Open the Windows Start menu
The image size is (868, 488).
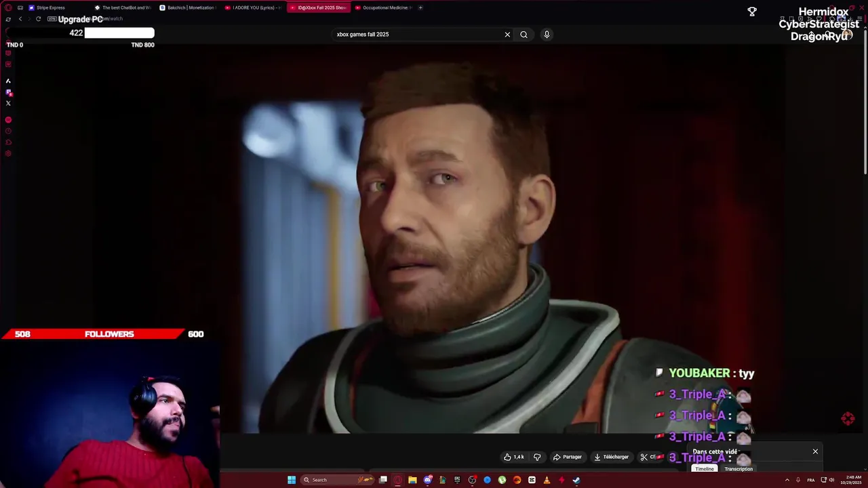coord(292,480)
